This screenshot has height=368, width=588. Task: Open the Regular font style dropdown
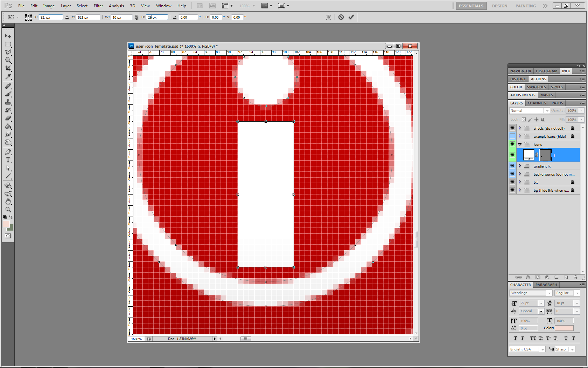coord(567,293)
